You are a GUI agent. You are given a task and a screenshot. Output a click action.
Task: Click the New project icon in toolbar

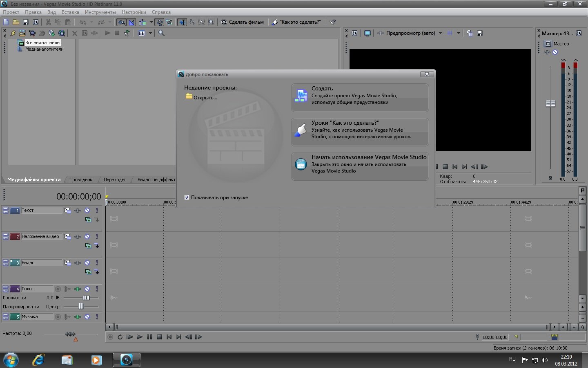pyautogui.click(x=6, y=22)
